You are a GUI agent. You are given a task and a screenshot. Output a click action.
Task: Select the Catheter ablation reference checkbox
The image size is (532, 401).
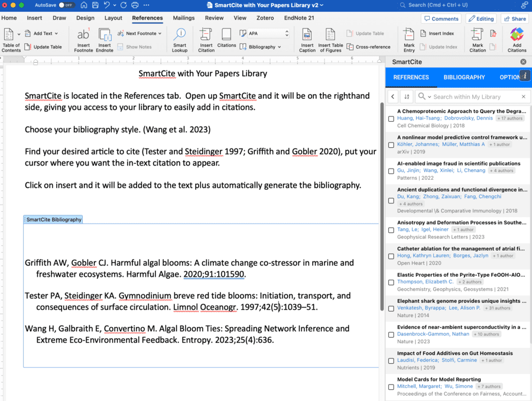pos(391,256)
